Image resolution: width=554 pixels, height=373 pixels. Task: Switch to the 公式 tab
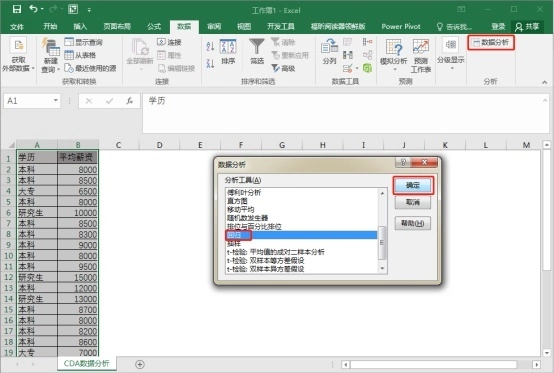click(x=154, y=26)
